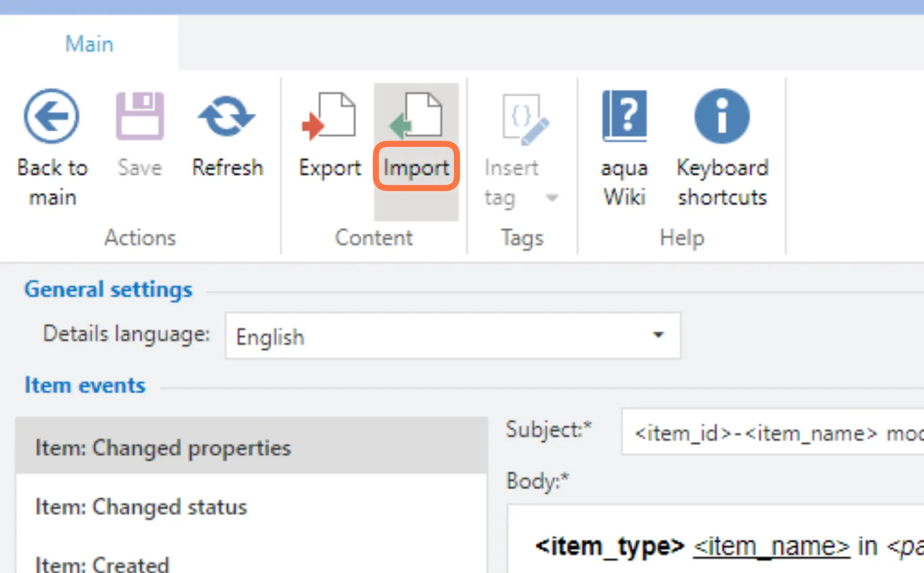This screenshot has height=573, width=924.
Task: Click the Back to main arrow icon
Action: tap(52, 116)
